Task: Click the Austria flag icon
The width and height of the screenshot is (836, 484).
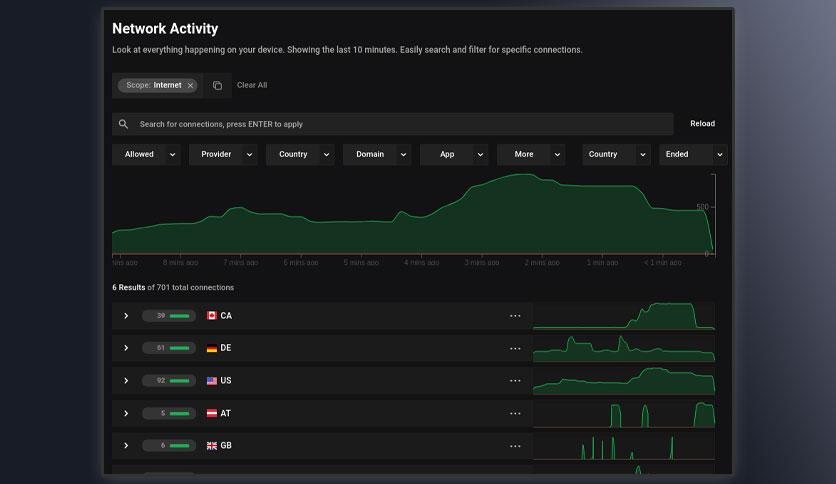Action: pos(212,413)
